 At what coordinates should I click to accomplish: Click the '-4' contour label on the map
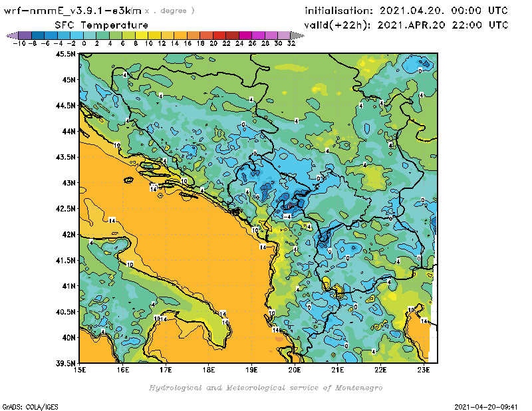coord(287,216)
